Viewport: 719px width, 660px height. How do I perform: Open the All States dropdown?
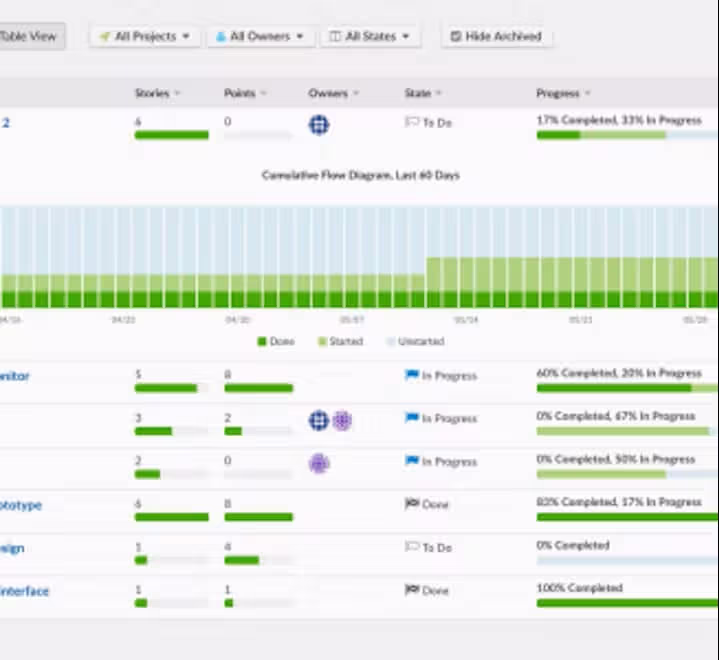coord(370,36)
